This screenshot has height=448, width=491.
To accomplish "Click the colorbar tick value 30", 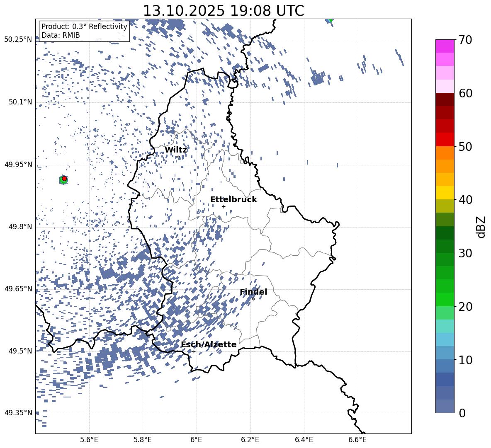I will (x=465, y=253).
